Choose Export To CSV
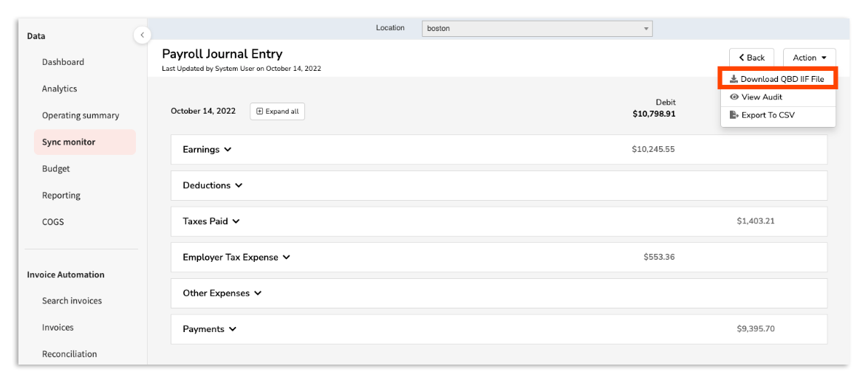Screen dimensions: 868x383 (768, 115)
